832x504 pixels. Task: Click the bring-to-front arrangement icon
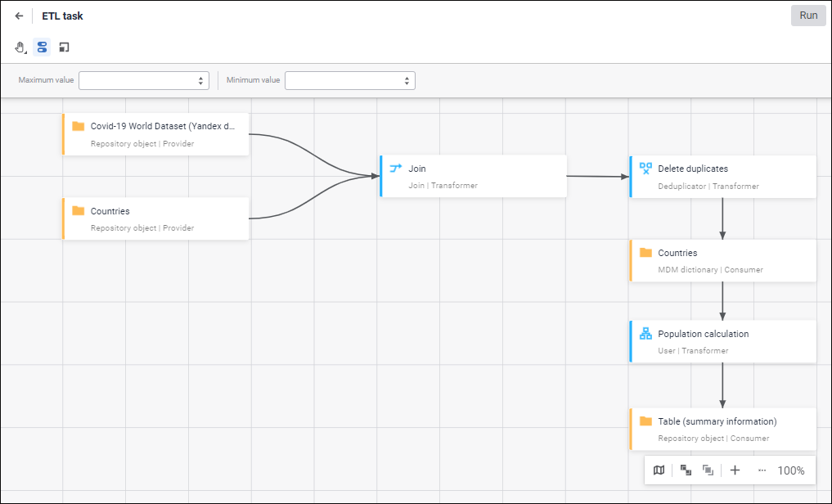[686, 470]
